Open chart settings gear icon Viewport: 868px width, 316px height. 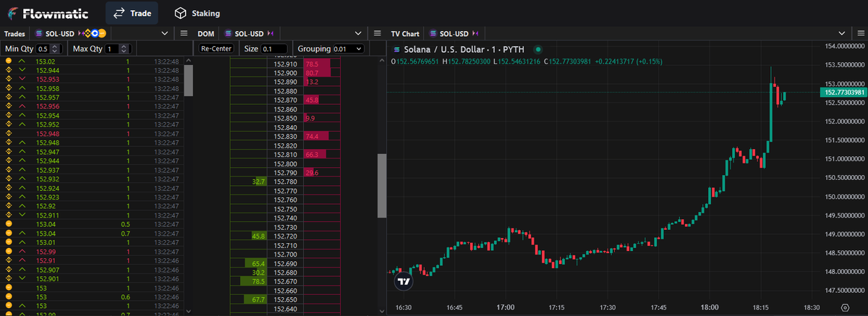(x=844, y=307)
